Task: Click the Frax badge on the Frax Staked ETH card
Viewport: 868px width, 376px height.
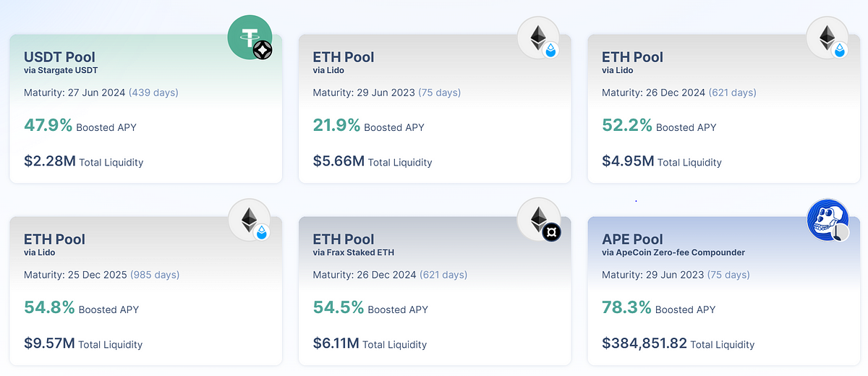Action: [x=551, y=232]
